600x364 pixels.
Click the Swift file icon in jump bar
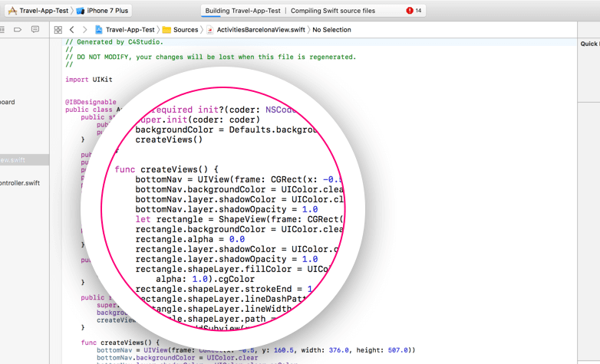coord(209,29)
